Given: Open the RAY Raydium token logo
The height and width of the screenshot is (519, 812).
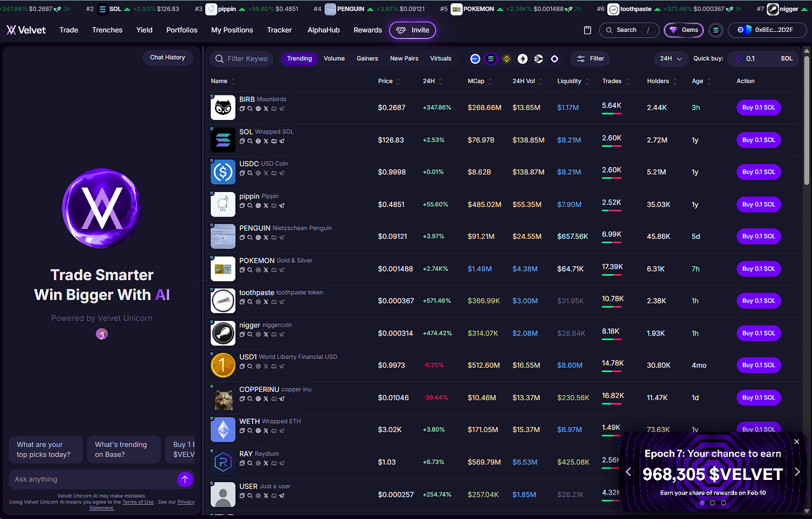Looking at the screenshot, I should click(223, 462).
